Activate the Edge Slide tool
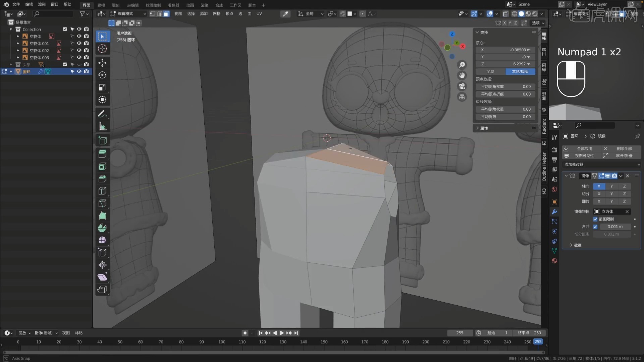Screen dimensions: 644x362 click(103, 253)
